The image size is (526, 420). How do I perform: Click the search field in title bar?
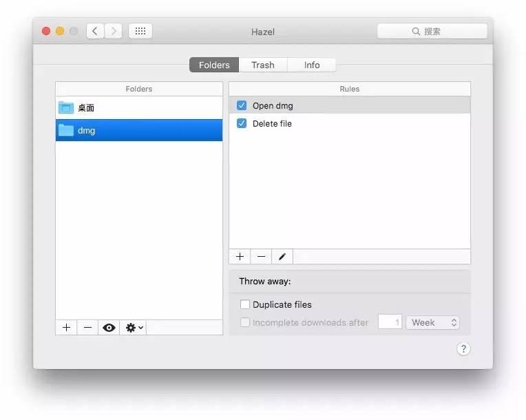point(432,31)
